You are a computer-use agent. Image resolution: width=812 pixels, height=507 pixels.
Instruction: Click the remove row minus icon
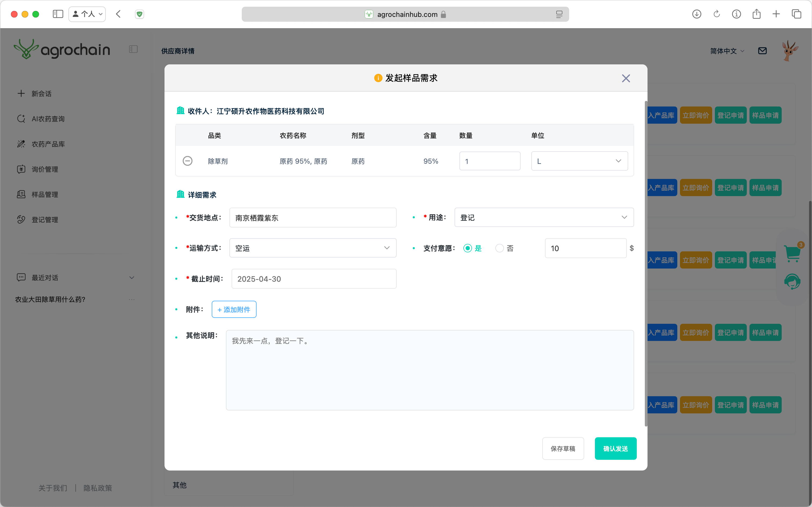coord(188,161)
